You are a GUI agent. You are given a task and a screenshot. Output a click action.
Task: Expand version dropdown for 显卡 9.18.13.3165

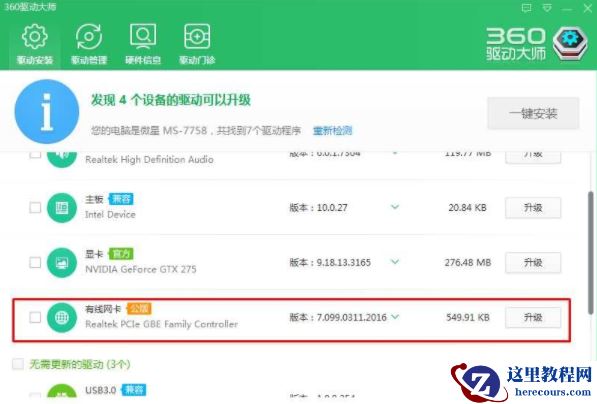[x=395, y=262]
